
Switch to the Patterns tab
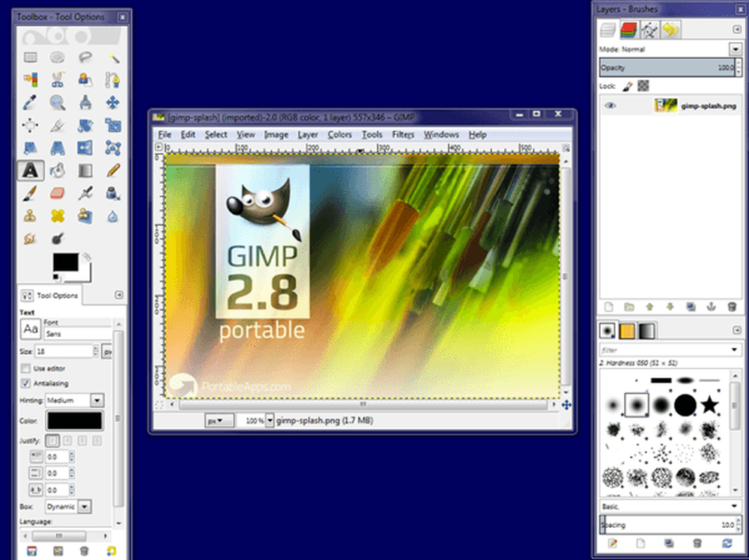coord(627,331)
